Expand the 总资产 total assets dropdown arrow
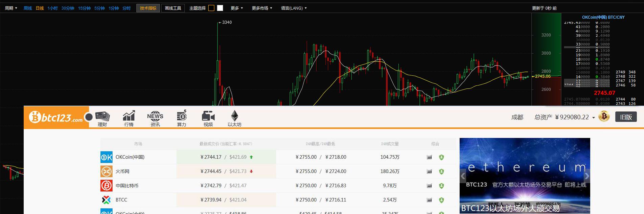This screenshot has width=644, height=214. point(593,118)
